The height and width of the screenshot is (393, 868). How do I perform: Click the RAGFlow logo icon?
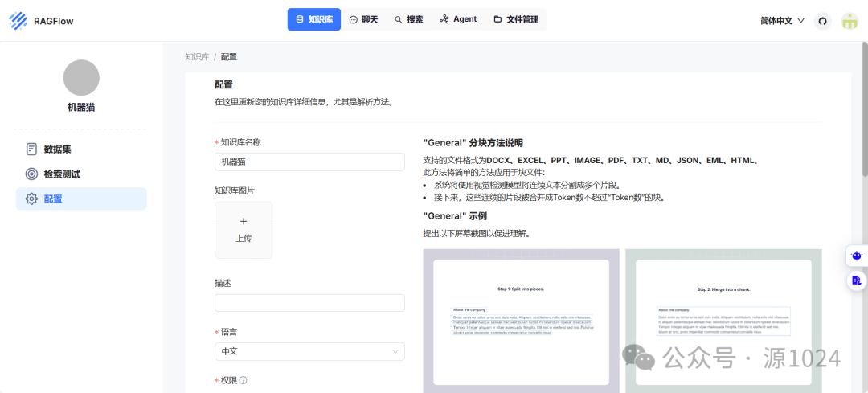[18, 21]
